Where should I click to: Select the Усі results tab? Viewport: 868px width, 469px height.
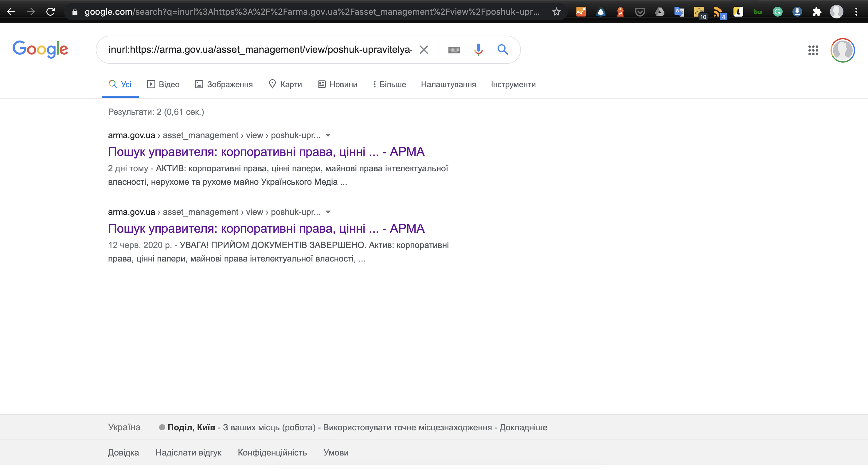click(x=120, y=84)
